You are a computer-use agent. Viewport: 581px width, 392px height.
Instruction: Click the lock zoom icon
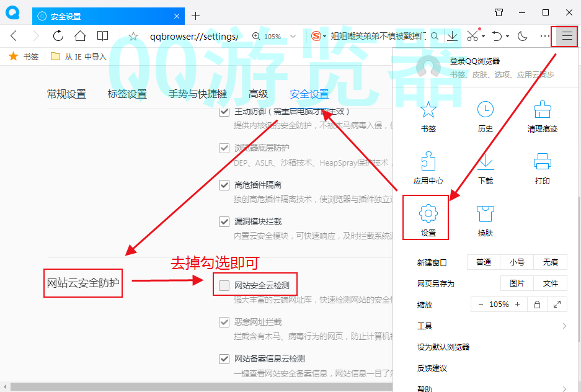tap(537, 305)
